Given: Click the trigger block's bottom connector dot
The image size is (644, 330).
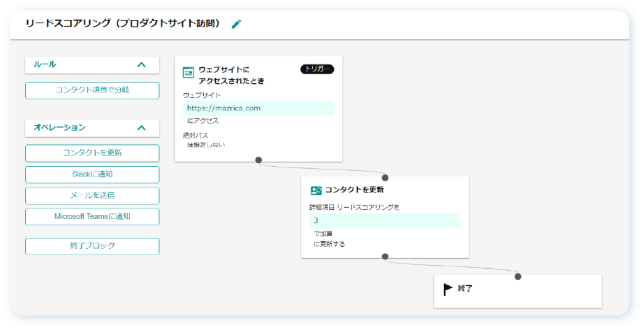Looking at the screenshot, I should coord(258,160).
